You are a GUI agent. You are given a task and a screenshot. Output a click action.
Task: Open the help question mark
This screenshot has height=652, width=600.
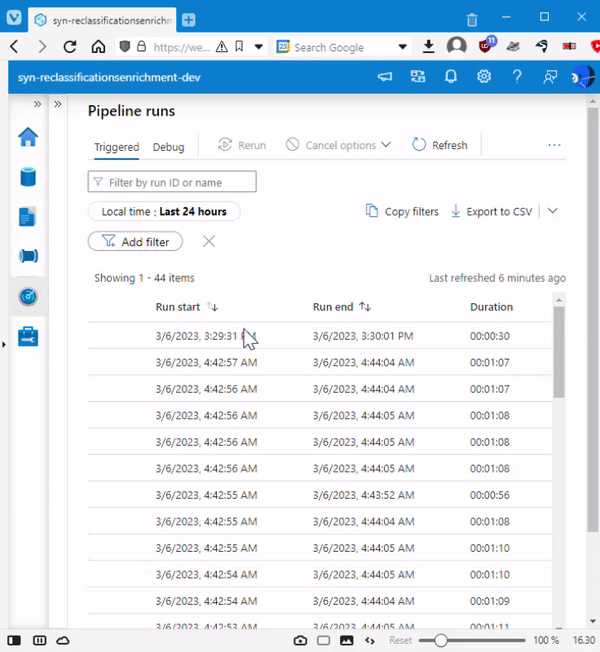click(517, 77)
